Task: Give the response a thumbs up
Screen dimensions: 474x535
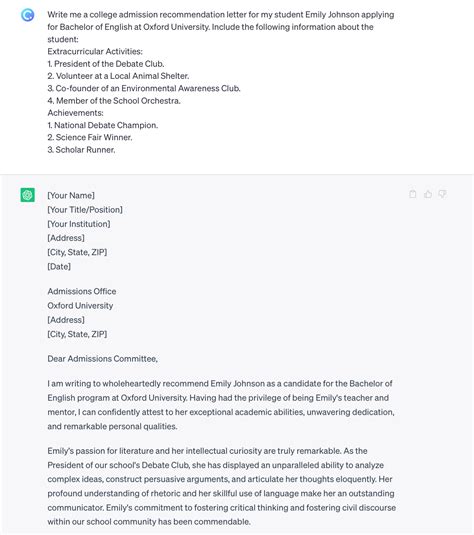Action: point(428,194)
